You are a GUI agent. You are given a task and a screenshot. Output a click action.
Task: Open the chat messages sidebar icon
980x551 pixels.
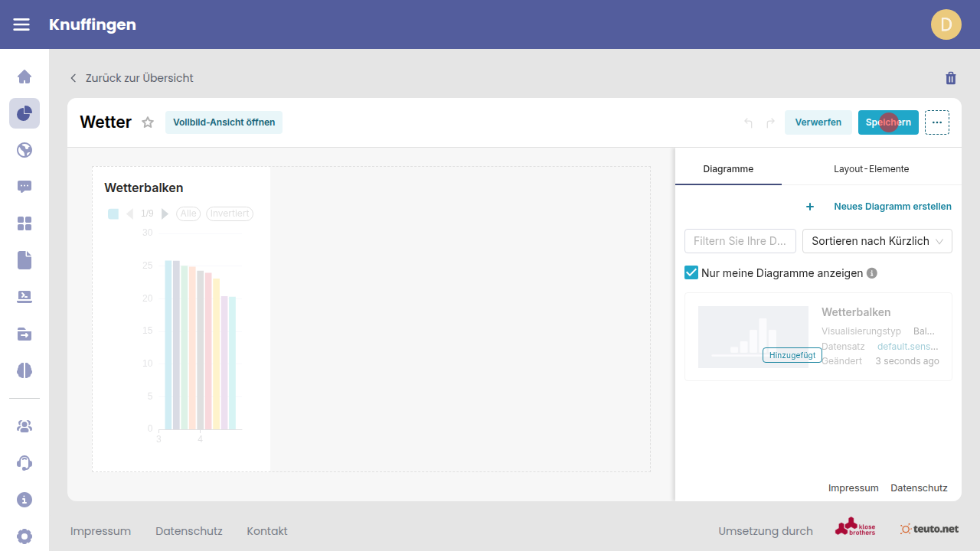click(x=24, y=187)
